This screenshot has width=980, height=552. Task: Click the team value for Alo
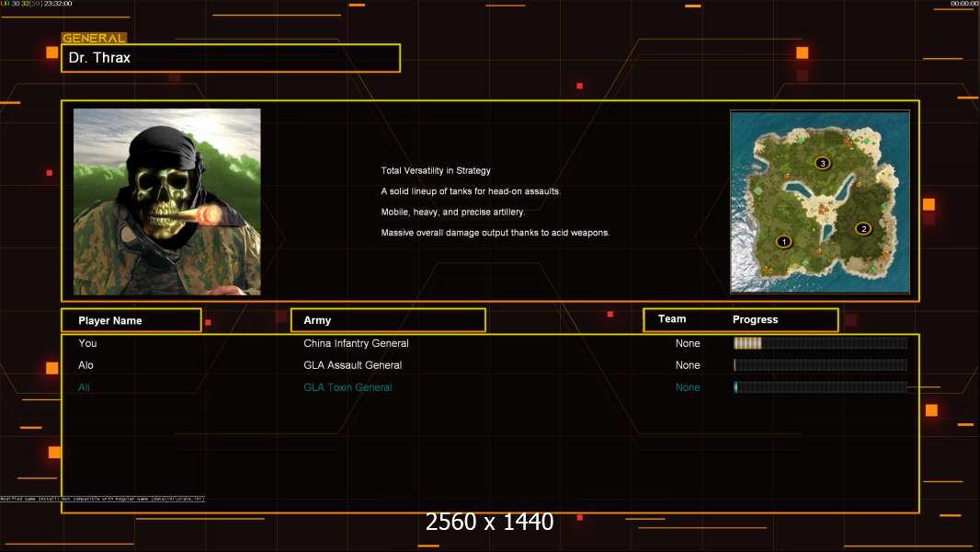click(688, 365)
